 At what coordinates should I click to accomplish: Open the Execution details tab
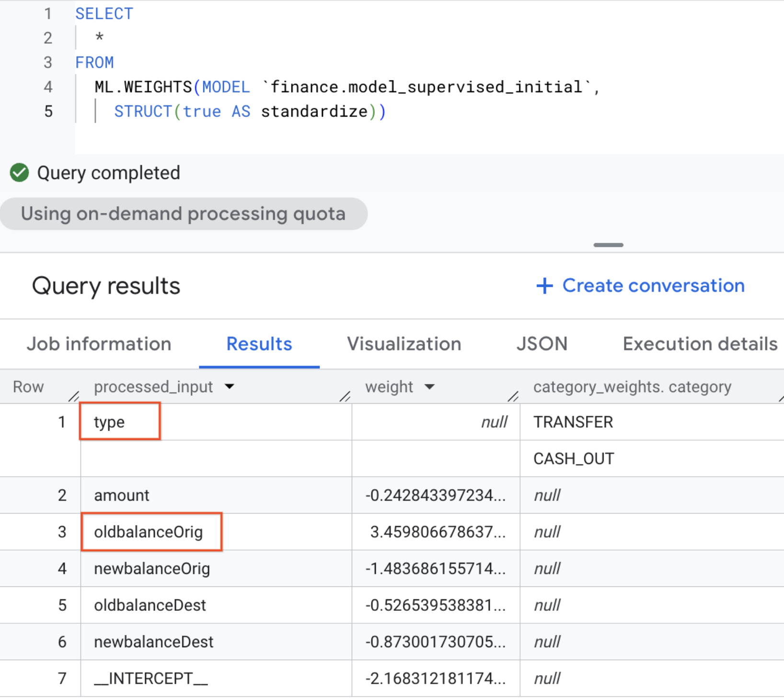[x=700, y=344]
